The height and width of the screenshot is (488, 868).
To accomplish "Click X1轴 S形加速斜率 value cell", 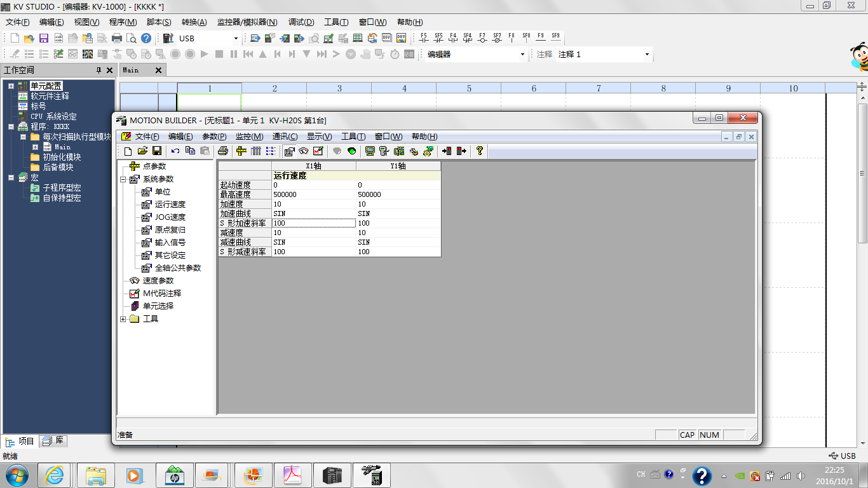I will pyautogui.click(x=313, y=223).
